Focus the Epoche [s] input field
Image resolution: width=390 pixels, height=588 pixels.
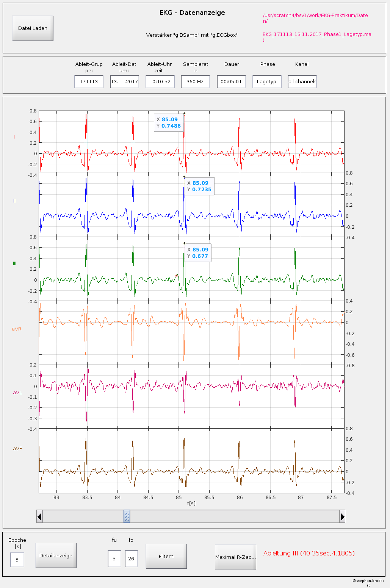coord(17,560)
